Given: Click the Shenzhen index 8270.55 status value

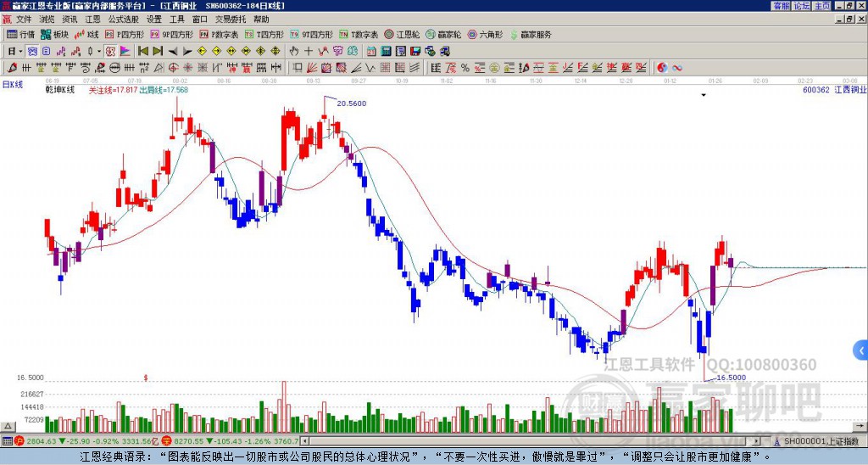Looking at the screenshot, I should pyautogui.click(x=189, y=441).
